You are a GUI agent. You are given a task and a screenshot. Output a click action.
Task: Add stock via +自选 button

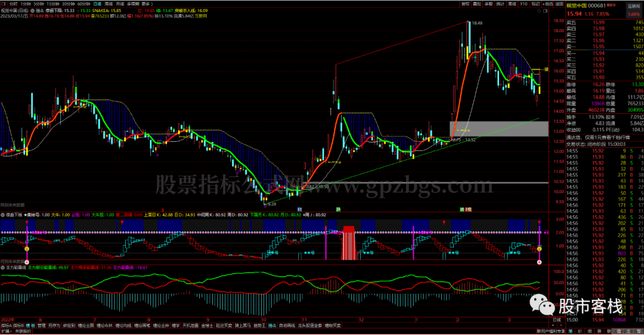pyautogui.click(x=548, y=4)
